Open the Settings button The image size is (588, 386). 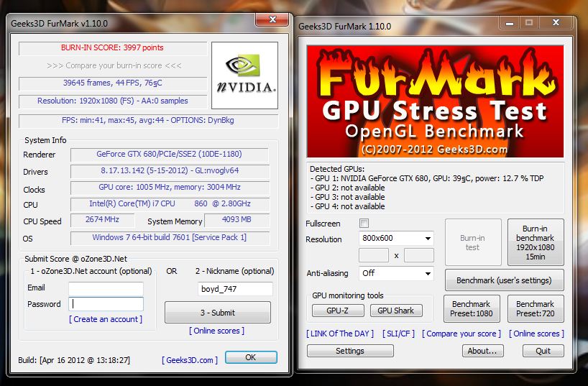pos(350,351)
